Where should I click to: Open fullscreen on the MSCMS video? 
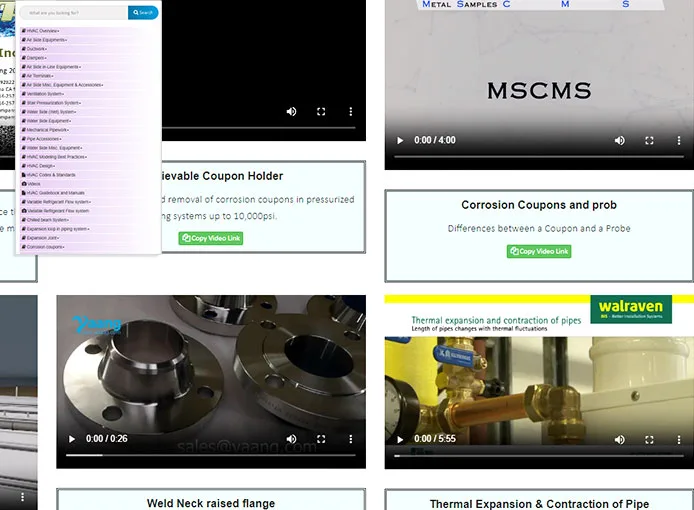pyautogui.click(x=649, y=140)
